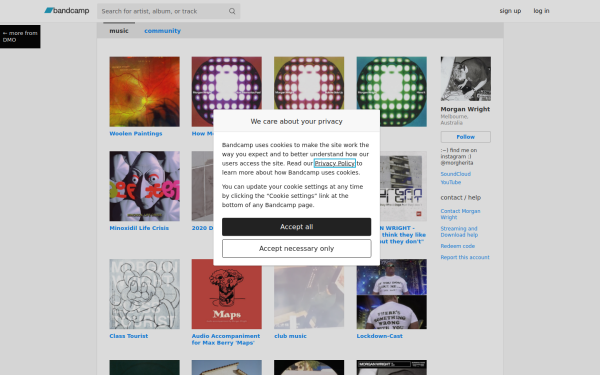Image resolution: width=600 pixels, height=375 pixels.
Task: Follow Morgan Wright
Action: (x=465, y=137)
